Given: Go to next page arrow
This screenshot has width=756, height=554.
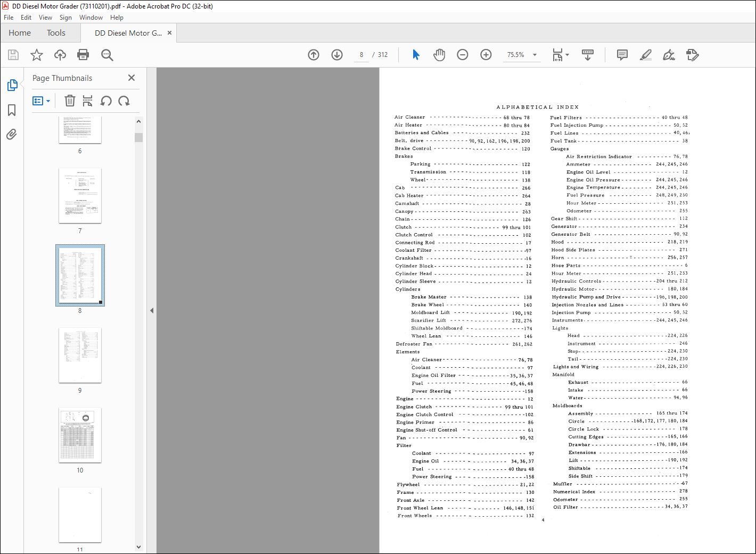Looking at the screenshot, I should (337, 55).
